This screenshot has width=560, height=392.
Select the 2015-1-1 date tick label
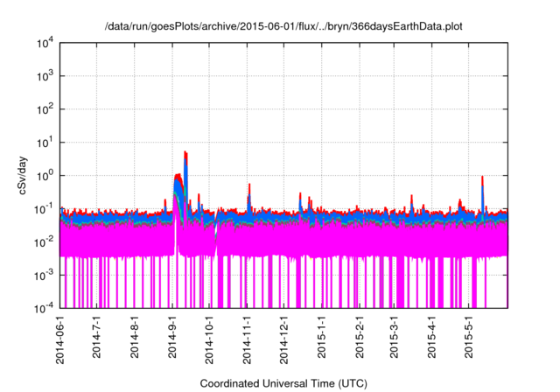click(322, 338)
